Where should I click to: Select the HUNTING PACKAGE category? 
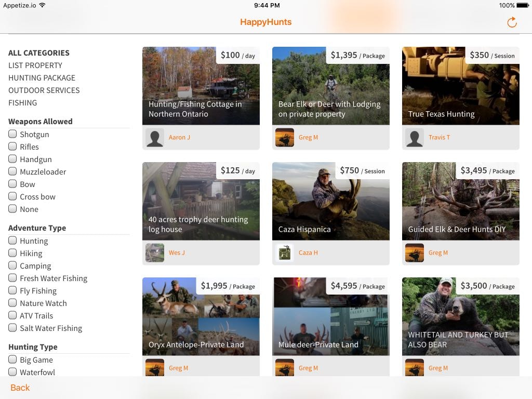click(42, 77)
